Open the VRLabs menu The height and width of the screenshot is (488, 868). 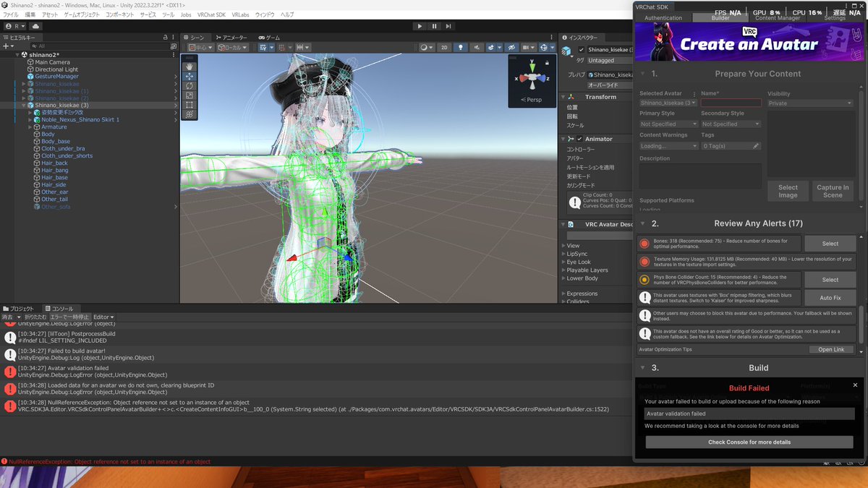241,14
